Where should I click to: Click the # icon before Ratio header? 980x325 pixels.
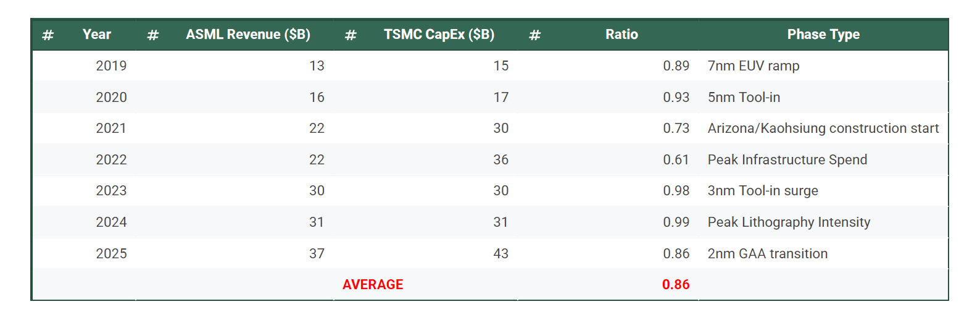click(535, 35)
